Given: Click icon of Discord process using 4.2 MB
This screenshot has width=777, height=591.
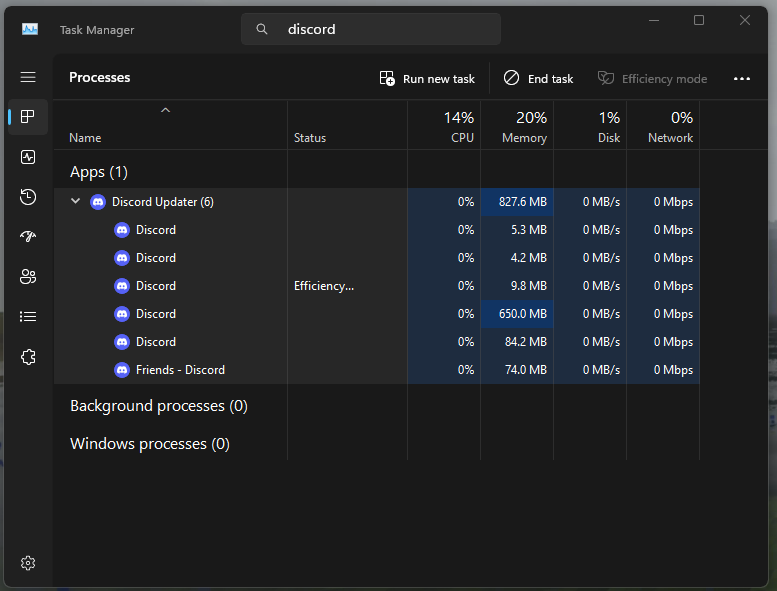Looking at the screenshot, I should pos(122,258).
